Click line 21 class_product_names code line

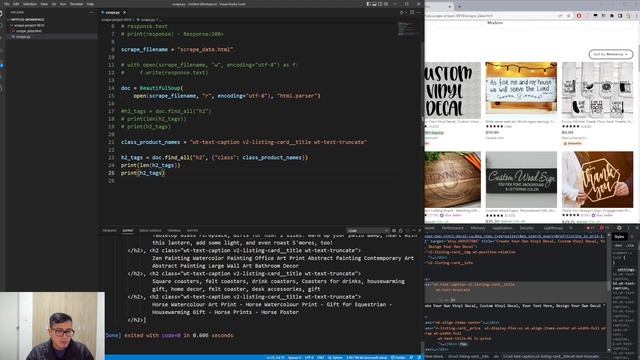point(244,142)
